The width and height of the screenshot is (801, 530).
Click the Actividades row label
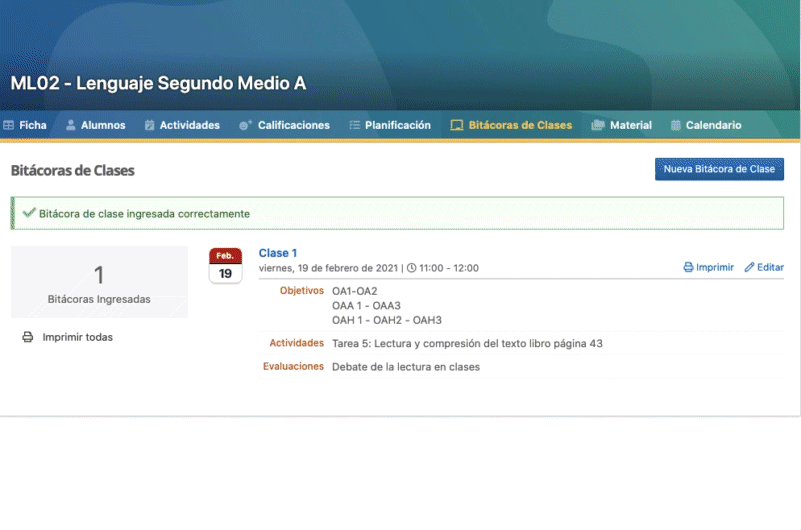(296, 343)
